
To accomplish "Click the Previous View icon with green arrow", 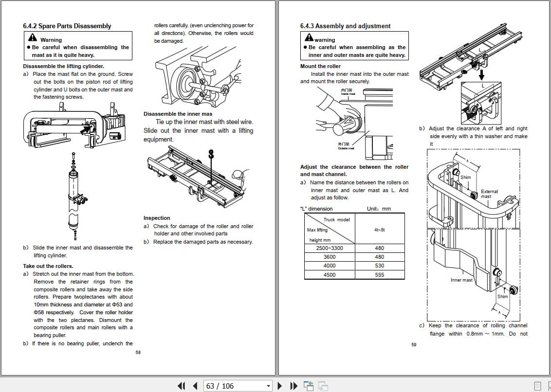I will point(309,385).
